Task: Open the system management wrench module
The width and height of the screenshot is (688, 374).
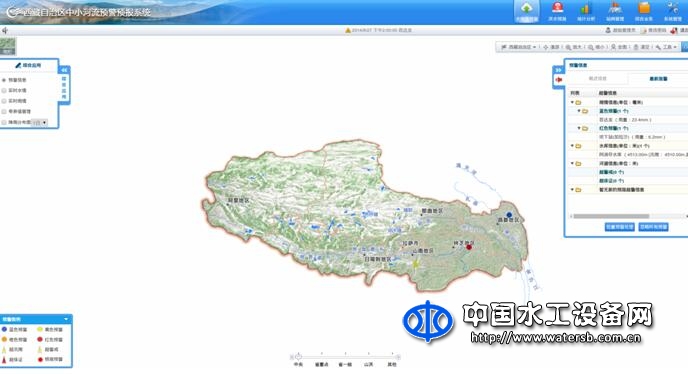Action: tap(672, 11)
